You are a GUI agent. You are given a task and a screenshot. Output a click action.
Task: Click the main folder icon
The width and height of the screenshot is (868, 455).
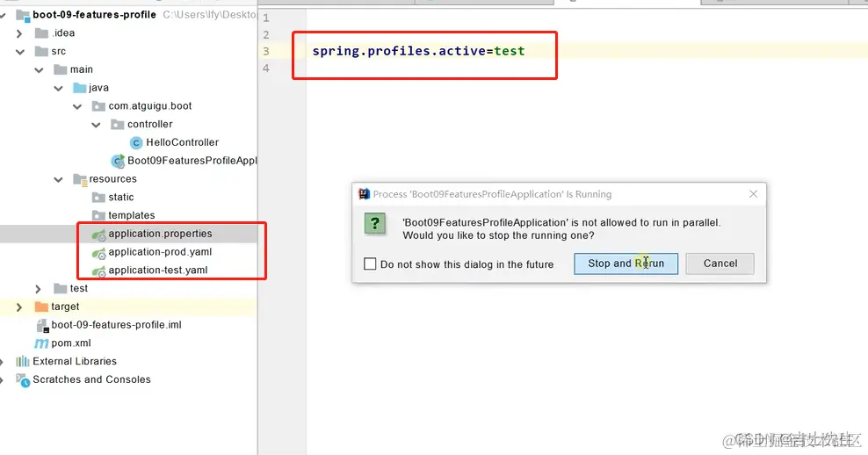(61, 69)
